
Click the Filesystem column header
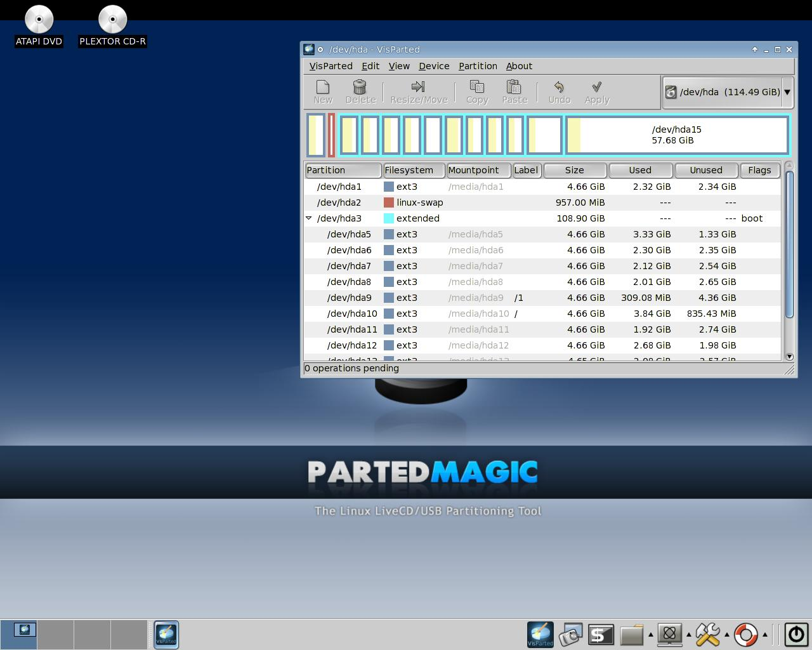click(x=414, y=170)
